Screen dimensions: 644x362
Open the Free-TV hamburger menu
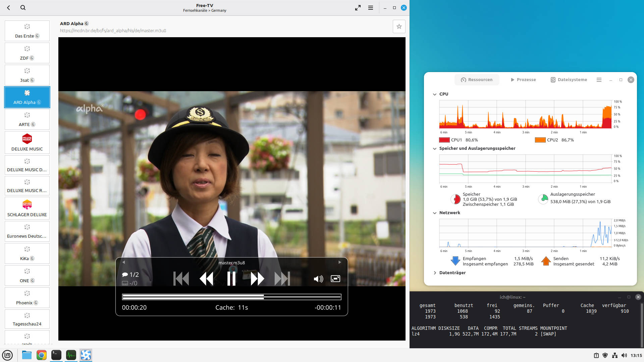pyautogui.click(x=371, y=7)
